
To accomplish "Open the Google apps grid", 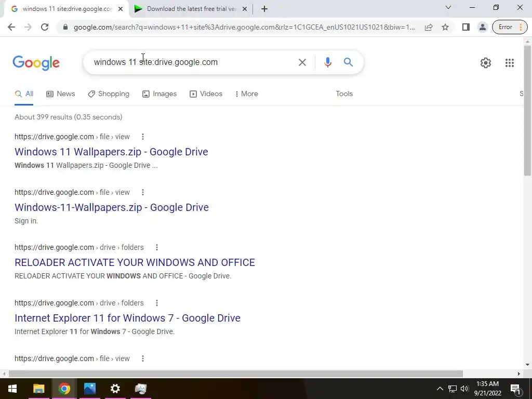I will 509,63.
